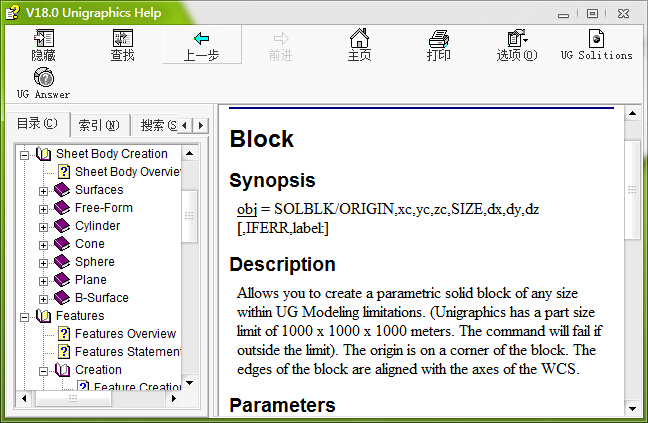The height and width of the screenshot is (423, 648).
Task: Go back with the 上一步 arrow
Action: (202, 39)
